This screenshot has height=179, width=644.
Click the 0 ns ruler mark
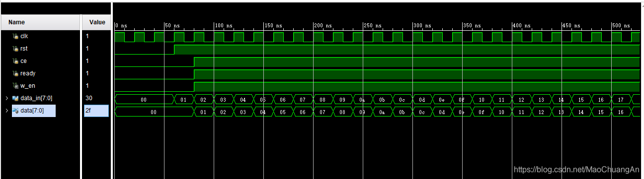click(x=121, y=25)
